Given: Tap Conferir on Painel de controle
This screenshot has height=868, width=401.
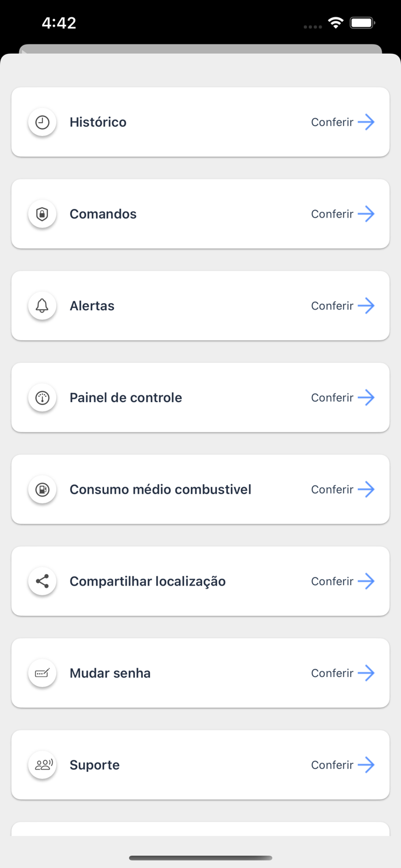Looking at the screenshot, I should point(333,398).
